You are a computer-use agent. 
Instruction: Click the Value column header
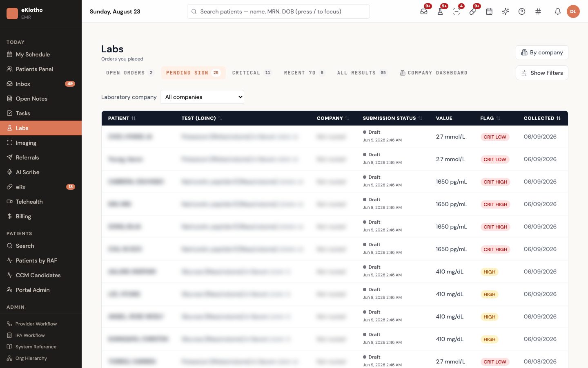(x=444, y=118)
